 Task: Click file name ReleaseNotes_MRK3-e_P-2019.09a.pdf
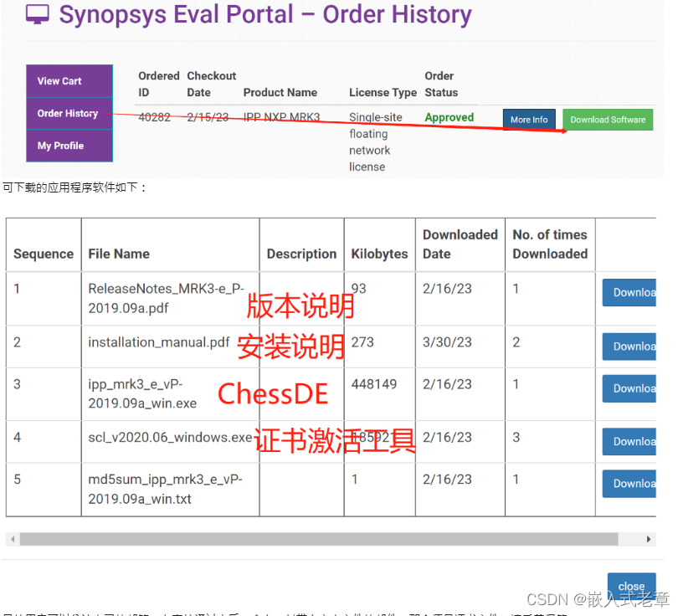coord(166,298)
